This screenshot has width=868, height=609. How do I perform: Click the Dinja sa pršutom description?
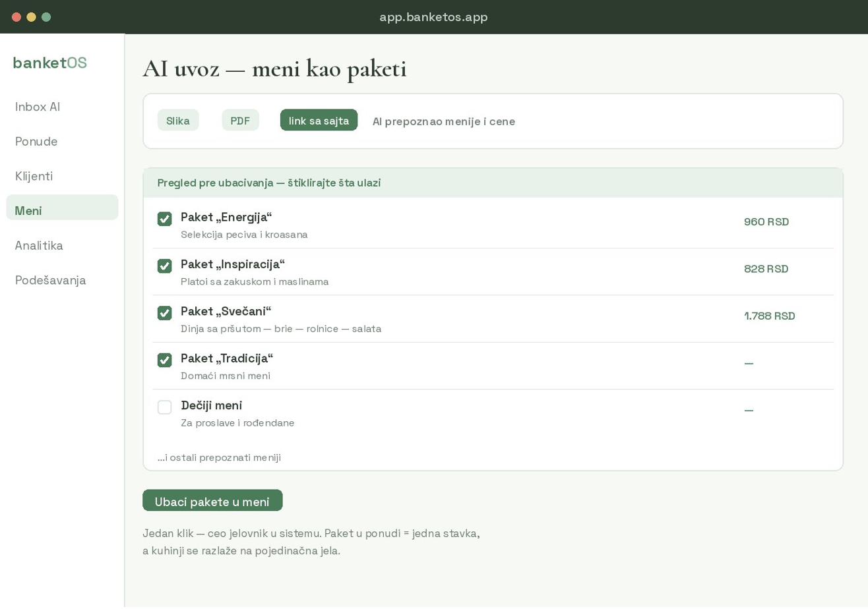point(281,329)
